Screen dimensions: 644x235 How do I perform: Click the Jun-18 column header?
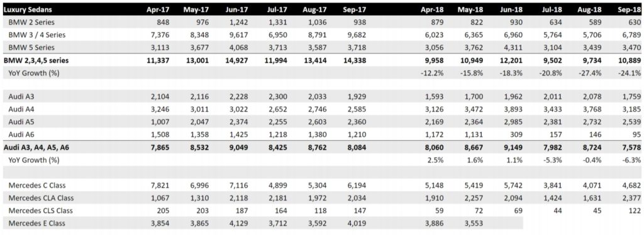coord(512,10)
